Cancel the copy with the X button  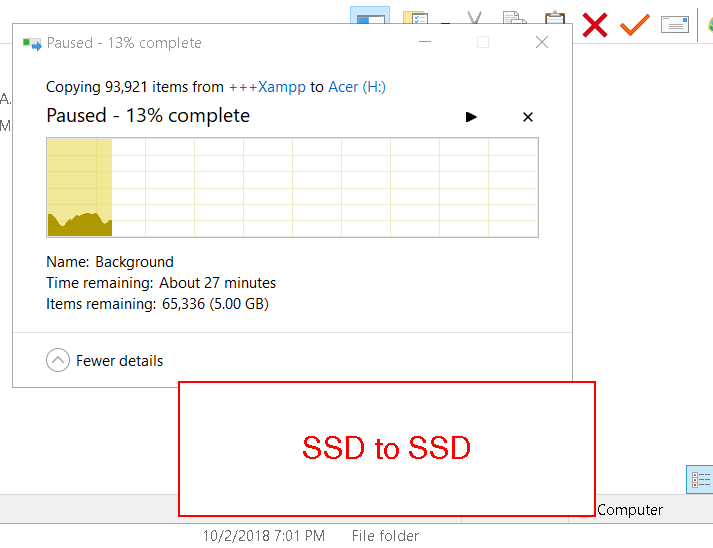click(x=527, y=117)
